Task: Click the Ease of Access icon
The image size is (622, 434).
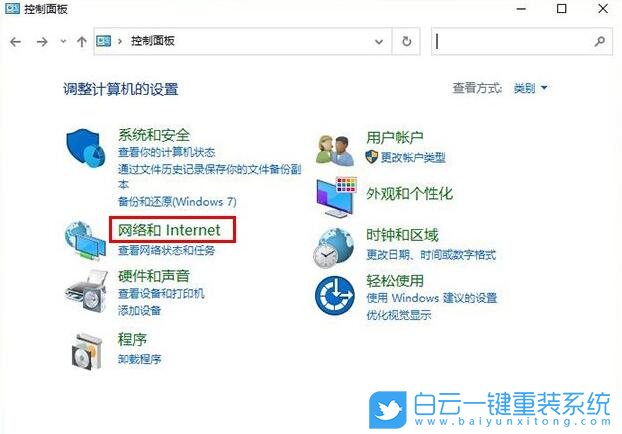Action: point(336,295)
